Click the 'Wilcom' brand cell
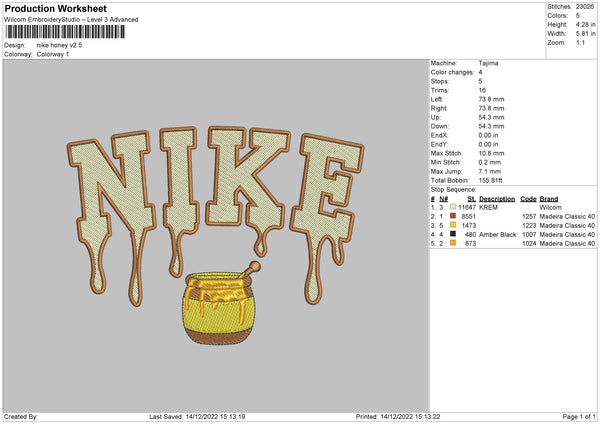600x424 pixels. tap(550, 207)
